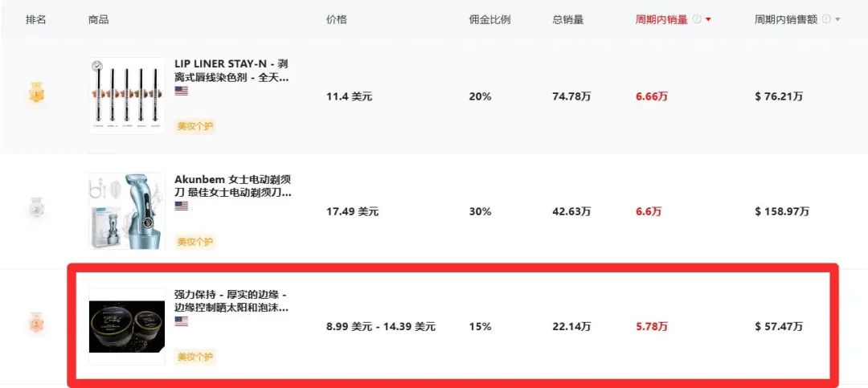
Task: Click the 周期内销售额 column header
Action: coord(786,19)
